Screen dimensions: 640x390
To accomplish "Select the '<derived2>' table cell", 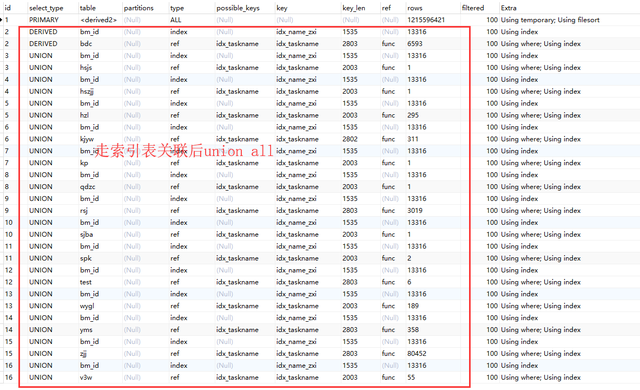I will pos(98,20).
